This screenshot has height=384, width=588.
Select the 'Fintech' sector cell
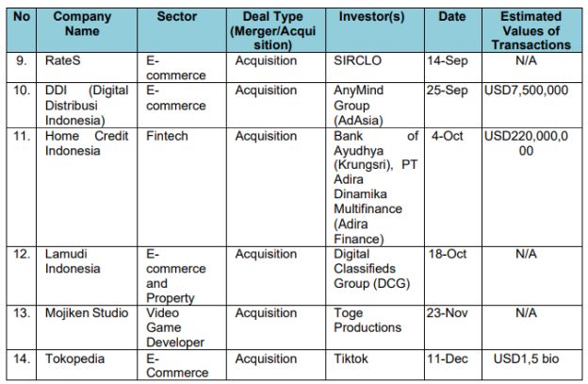click(x=167, y=137)
